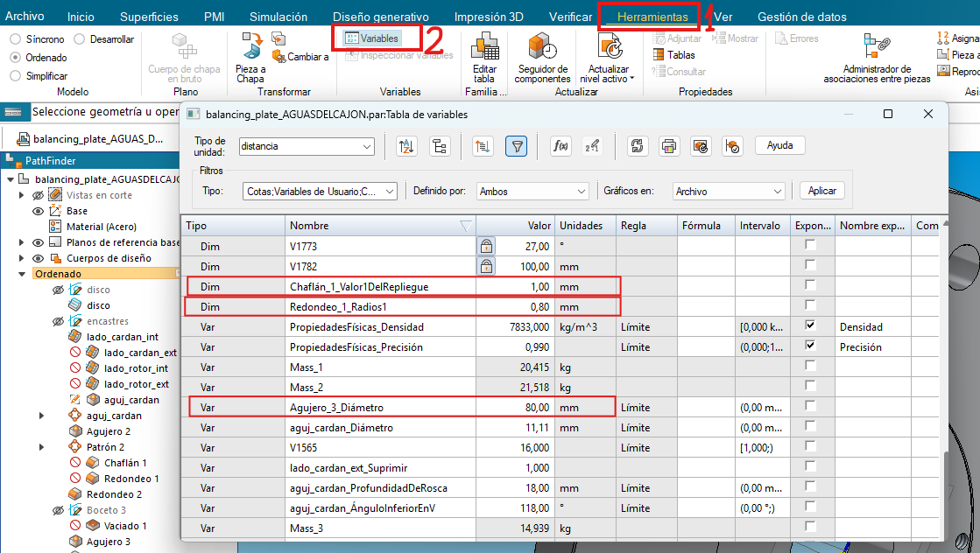The height and width of the screenshot is (553, 980).
Task: Click the printer icon in variable table toolbar
Action: coord(668,146)
